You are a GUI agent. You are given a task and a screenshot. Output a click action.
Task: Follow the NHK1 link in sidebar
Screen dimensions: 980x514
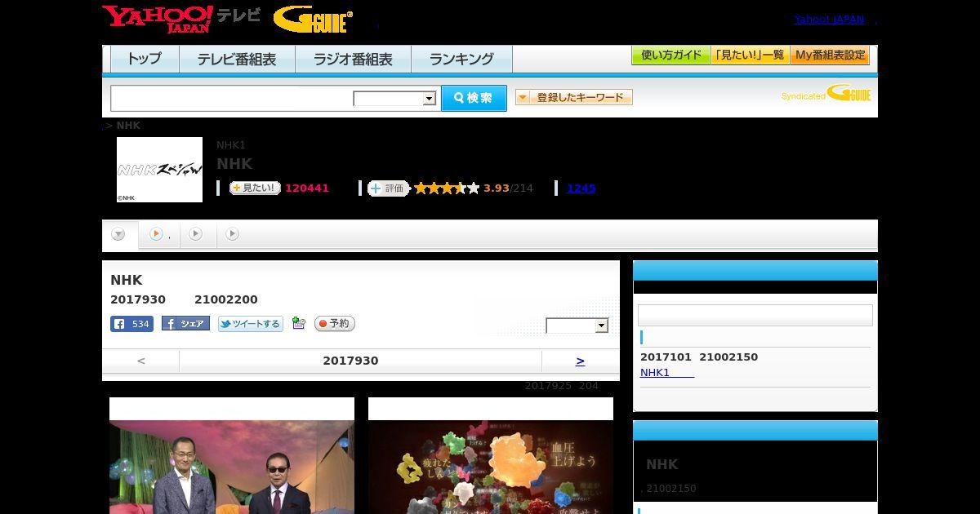click(x=666, y=373)
